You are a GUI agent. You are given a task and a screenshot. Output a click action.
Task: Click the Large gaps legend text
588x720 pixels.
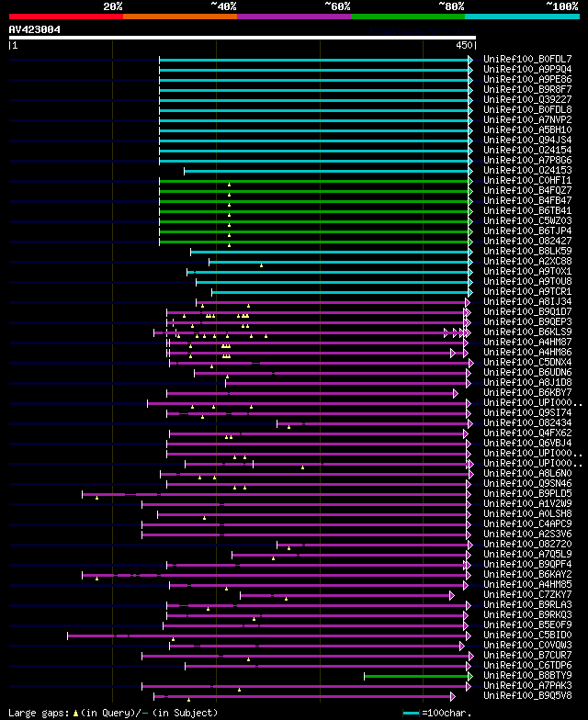tap(113, 713)
